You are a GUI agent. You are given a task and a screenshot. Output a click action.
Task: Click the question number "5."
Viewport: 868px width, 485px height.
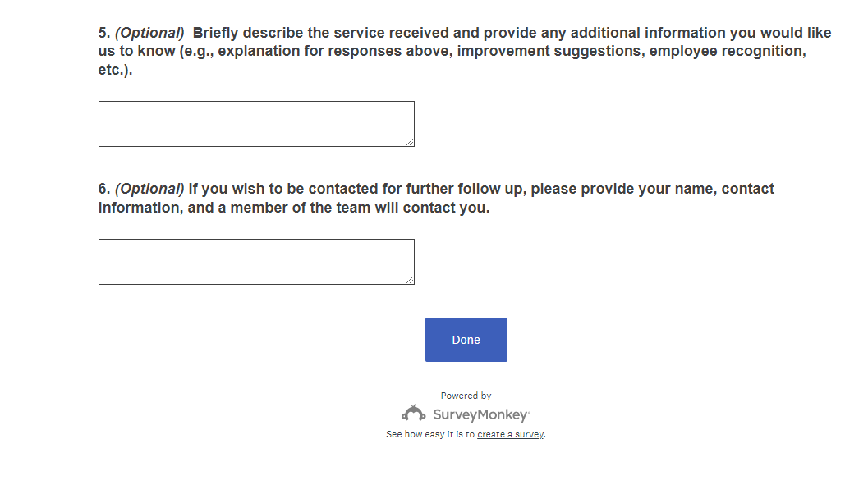tap(104, 34)
